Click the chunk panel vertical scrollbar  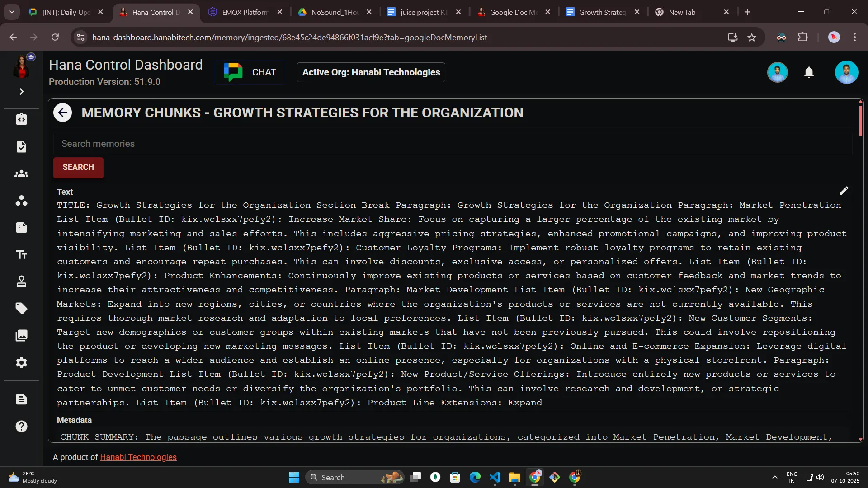[860, 121]
